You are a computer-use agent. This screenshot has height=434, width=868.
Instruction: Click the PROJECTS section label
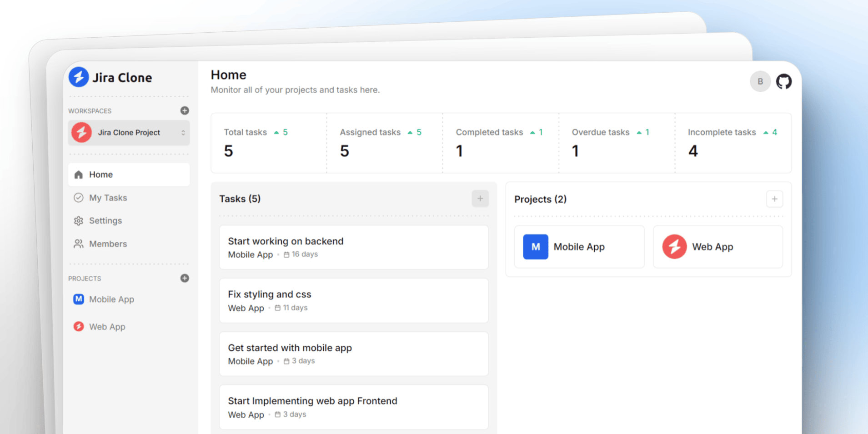pos(85,279)
